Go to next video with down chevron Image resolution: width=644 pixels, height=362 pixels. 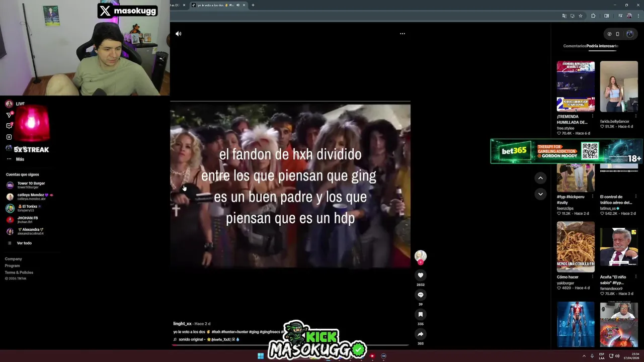click(x=540, y=194)
